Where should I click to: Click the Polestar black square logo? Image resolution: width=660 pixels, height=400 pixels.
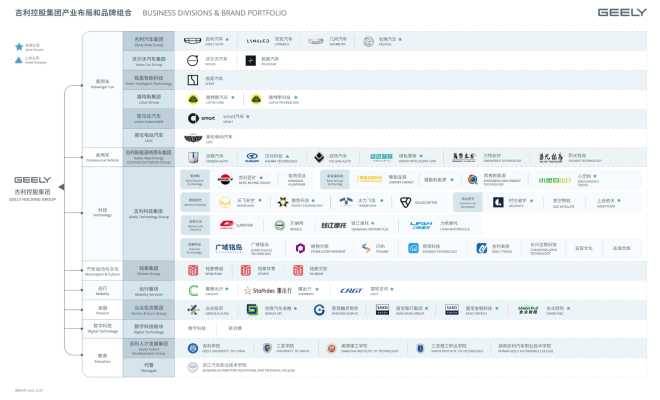coord(250,61)
